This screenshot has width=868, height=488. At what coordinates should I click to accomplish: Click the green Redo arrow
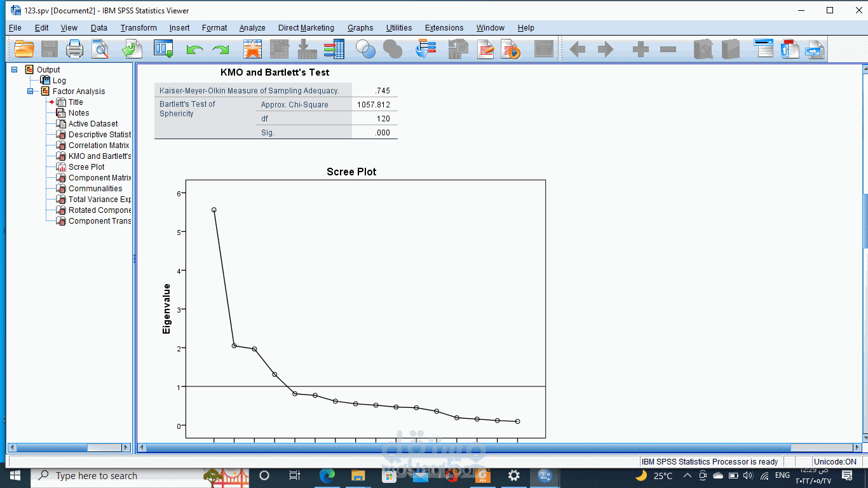(220, 49)
